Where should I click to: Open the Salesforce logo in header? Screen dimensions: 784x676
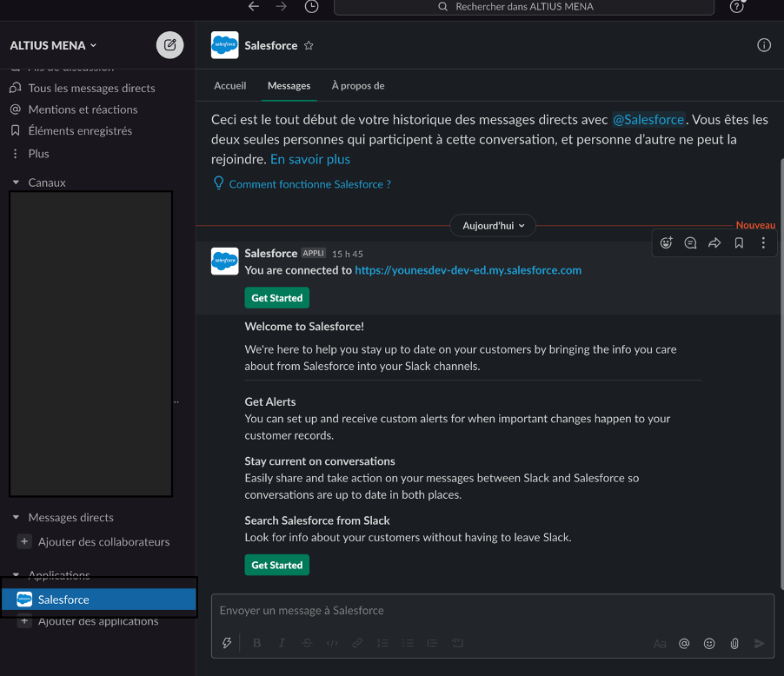[224, 45]
